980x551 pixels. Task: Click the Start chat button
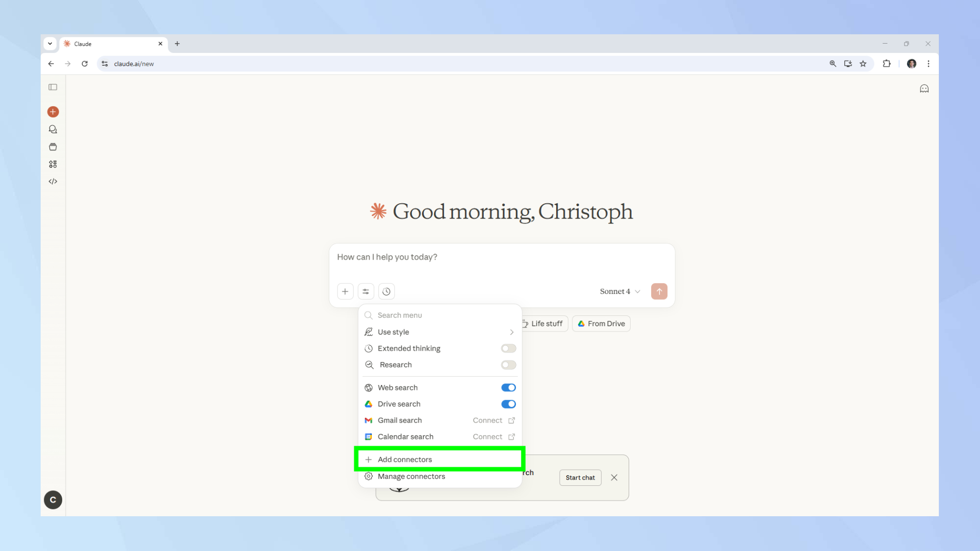[x=580, y=478]
